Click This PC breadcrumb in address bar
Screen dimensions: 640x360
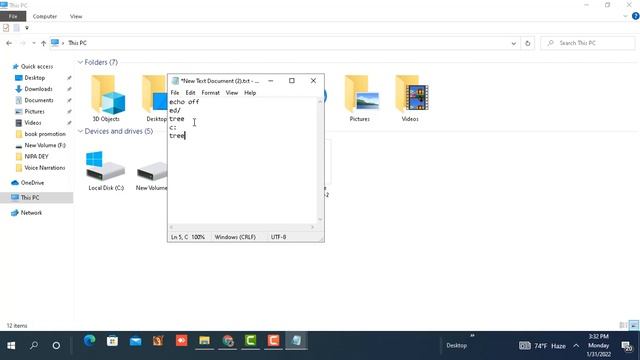click(x=77, y=43)
